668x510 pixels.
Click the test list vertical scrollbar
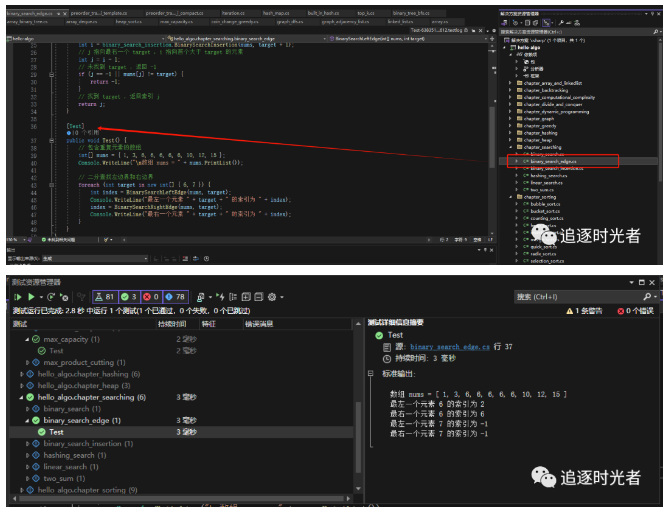tap(358, 436)
